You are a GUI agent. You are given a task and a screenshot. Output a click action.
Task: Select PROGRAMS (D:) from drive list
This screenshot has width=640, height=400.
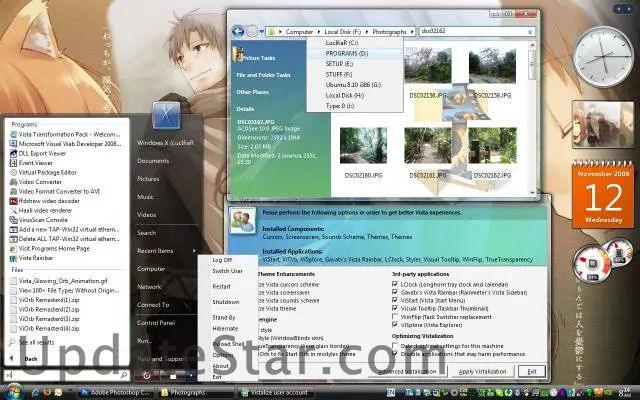(355, 53)
